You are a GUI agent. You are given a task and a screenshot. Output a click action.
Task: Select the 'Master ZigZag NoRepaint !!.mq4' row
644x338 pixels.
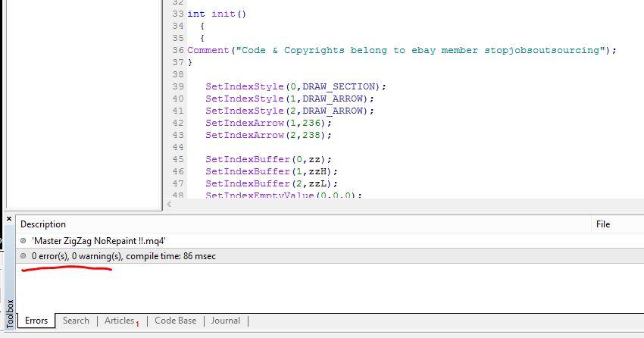coord(99,240)
